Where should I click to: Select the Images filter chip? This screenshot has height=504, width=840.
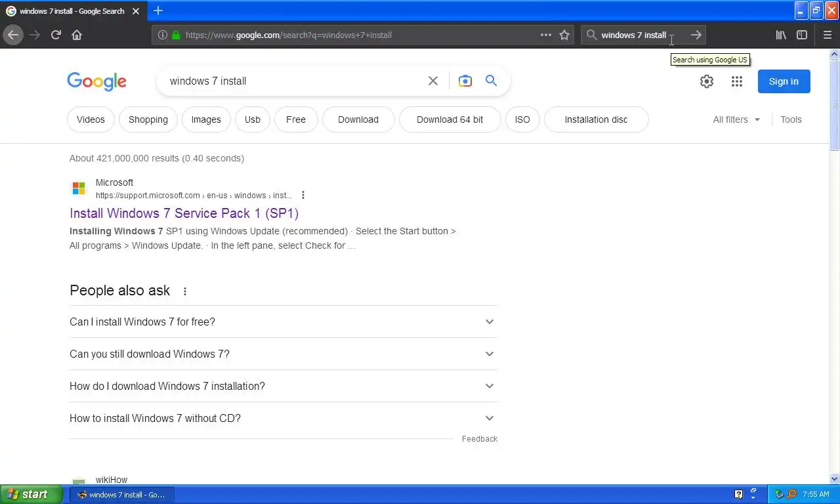pos(206,119)
